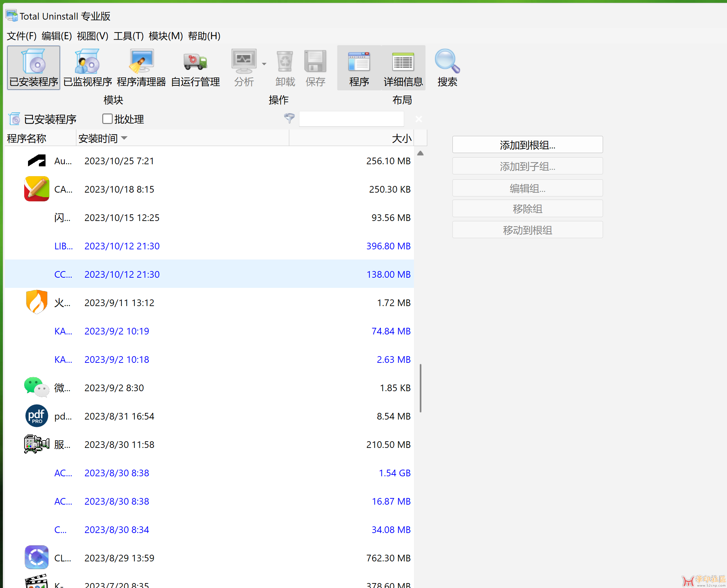Select the 闪... program row

[209, 217]
